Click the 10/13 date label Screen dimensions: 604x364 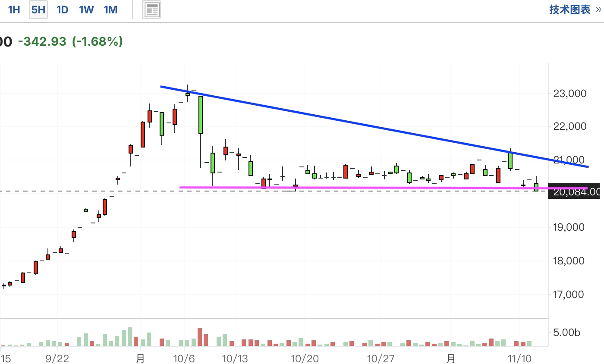pyautogui.click(x=235, y=358)
